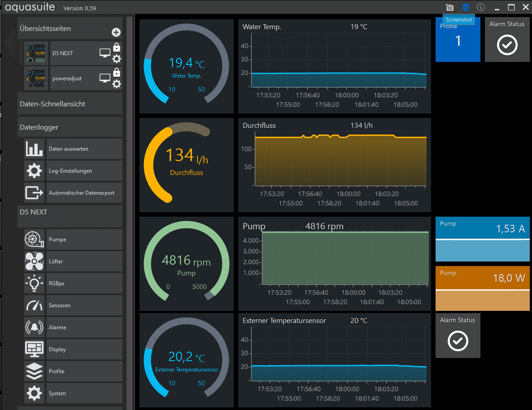Click the sidebar vertical scrollbar
This screenshot has height=410, width=532.
click(129, 213)
